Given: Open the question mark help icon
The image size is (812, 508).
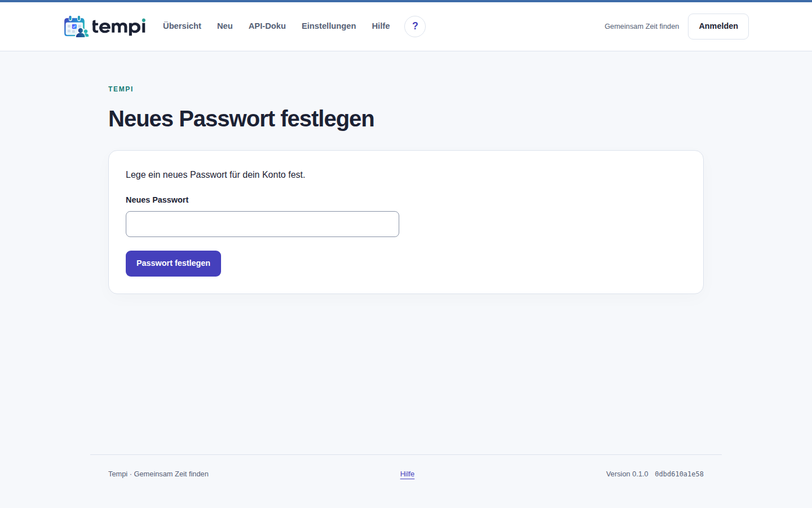Looking at the screenshot, I should pyautogui.click(x=415, y=27).
